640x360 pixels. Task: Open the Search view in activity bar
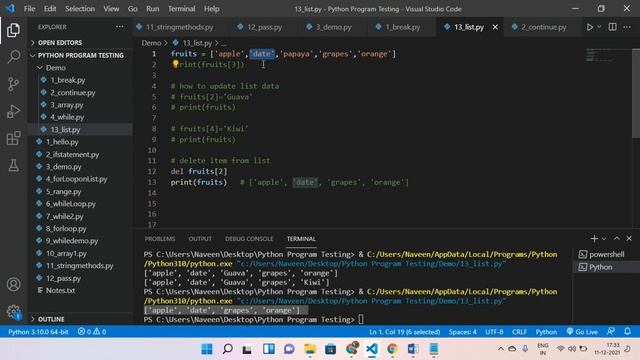[13, 57]
